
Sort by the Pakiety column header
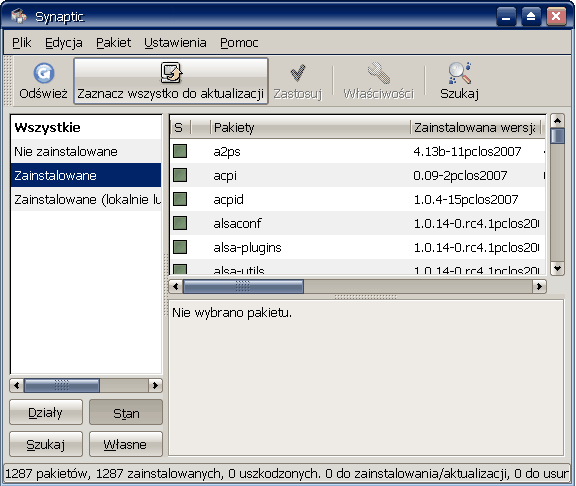[x=310, y=127]
